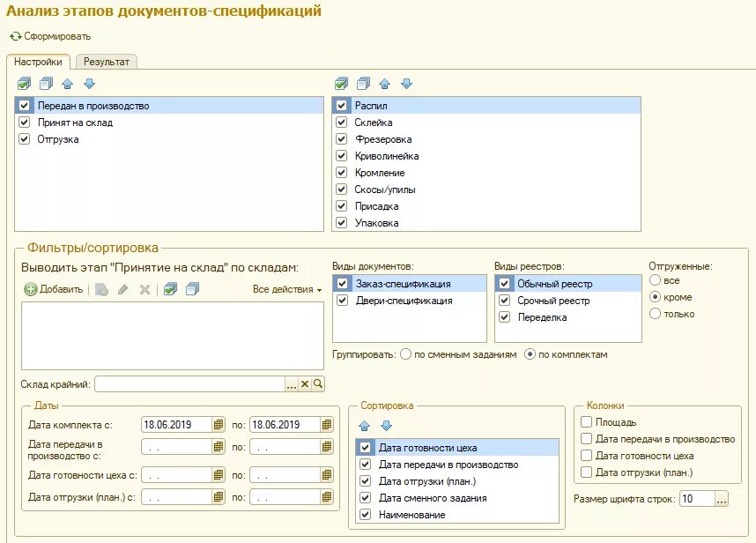Click Добавить to add a warehouse
Viewport: 756px width, 543px height.
(x=54, y=289)
